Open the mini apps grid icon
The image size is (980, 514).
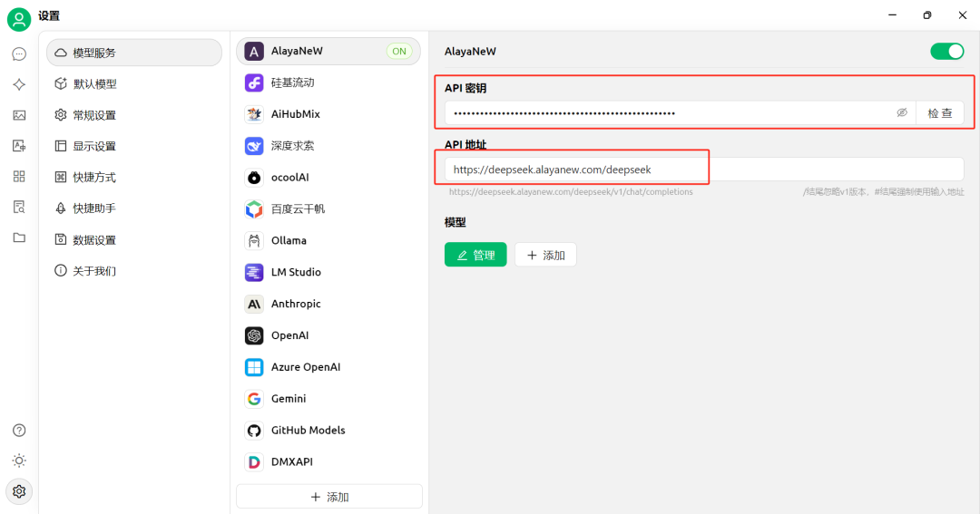pyautogui.click(x=19, y=176)
